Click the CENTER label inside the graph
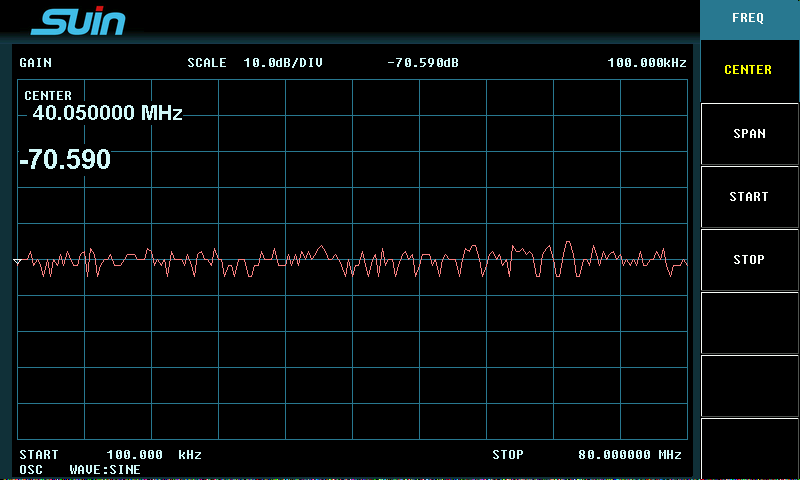This screenshot has width=800, height=480. click(x=48, y=96)
